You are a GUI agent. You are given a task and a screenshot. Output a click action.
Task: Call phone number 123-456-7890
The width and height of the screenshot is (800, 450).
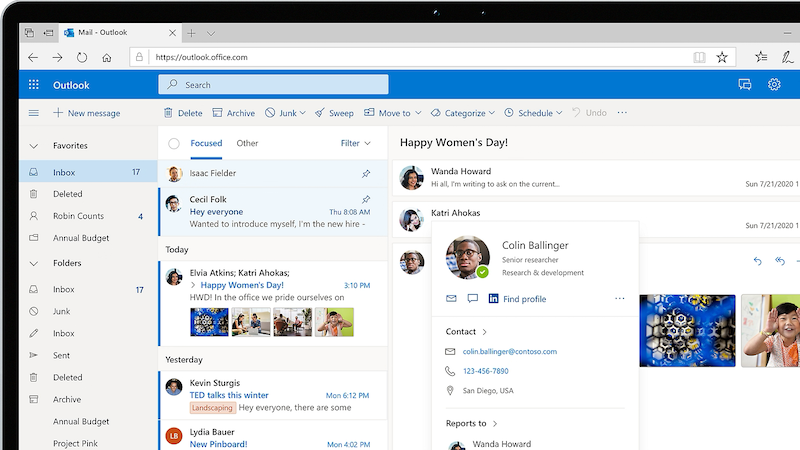486,371
